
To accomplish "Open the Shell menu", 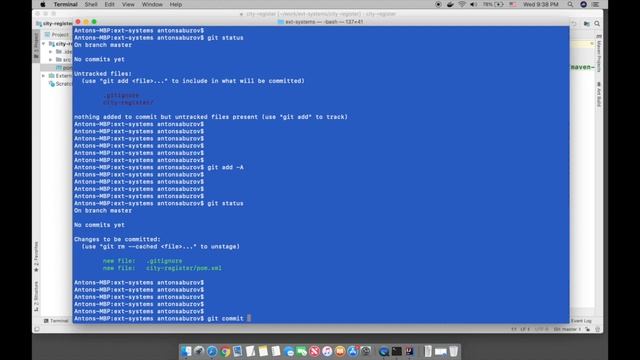I will (91, 4).
